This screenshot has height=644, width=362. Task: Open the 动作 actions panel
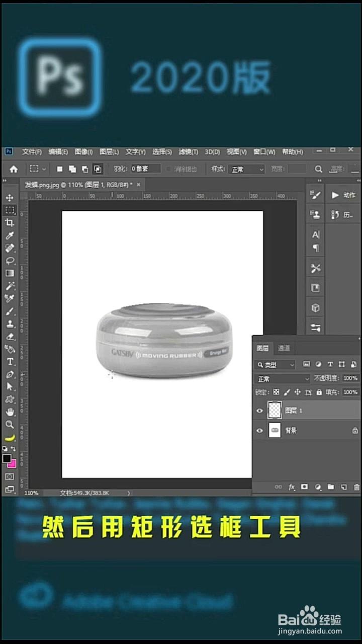pyautogui.click(x=344, y=195)
